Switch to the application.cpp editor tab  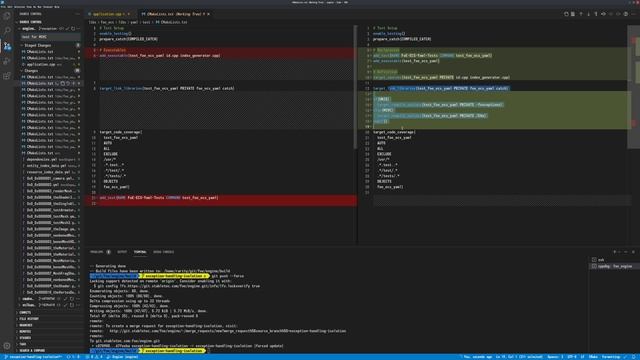110,14
